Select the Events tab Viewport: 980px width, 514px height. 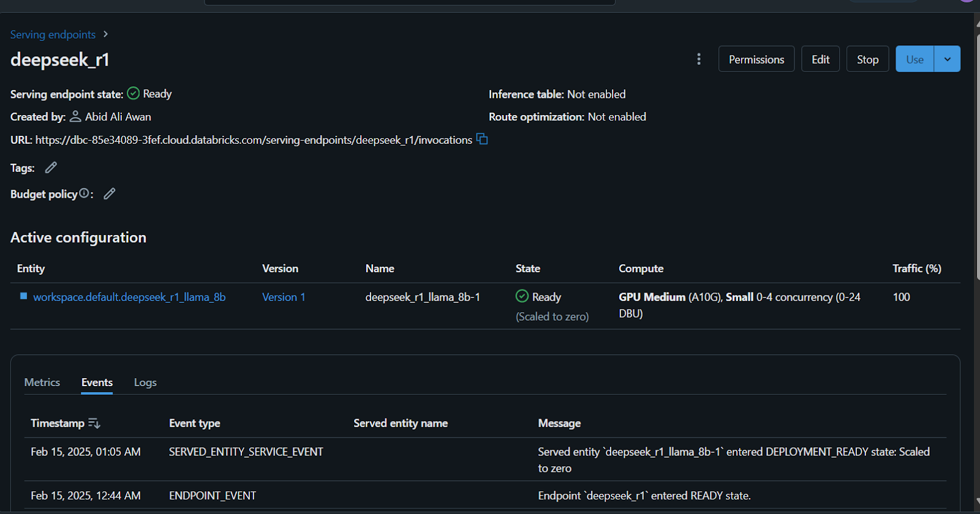97,382
